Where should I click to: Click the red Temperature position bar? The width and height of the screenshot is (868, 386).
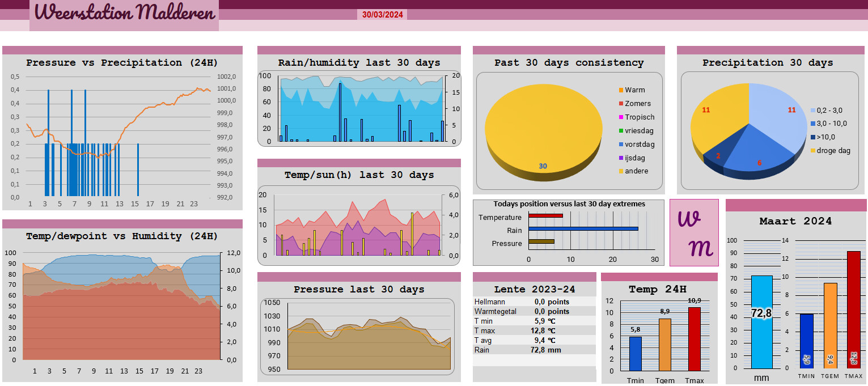point(545,215)
